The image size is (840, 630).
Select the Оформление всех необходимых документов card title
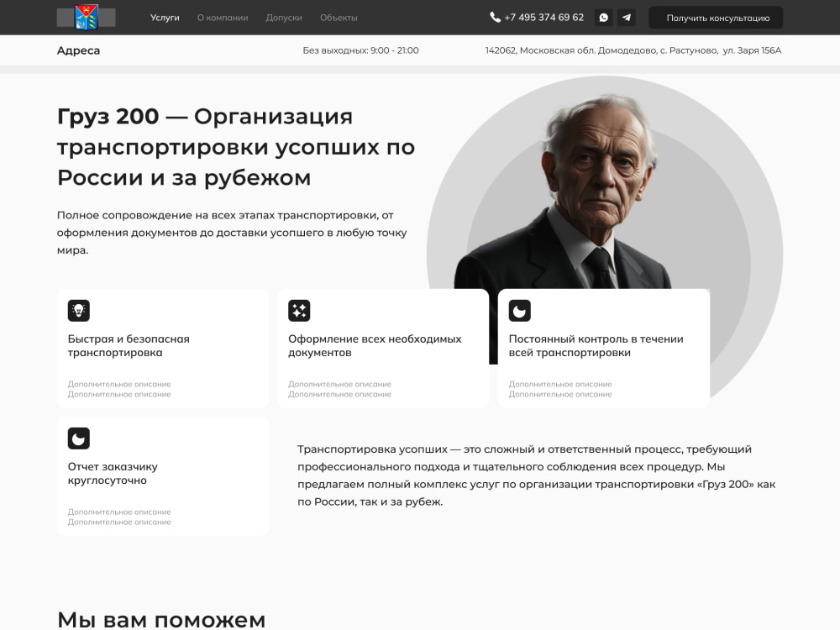[x=375, y=345]
